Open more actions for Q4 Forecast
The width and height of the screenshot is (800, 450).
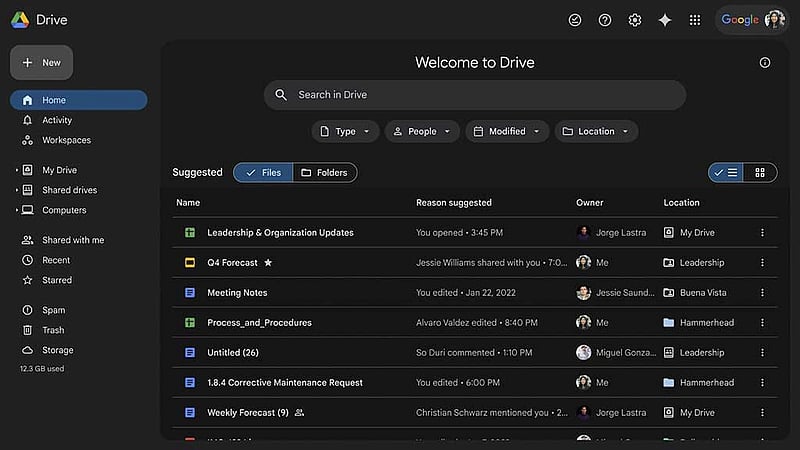click(762, 263)
